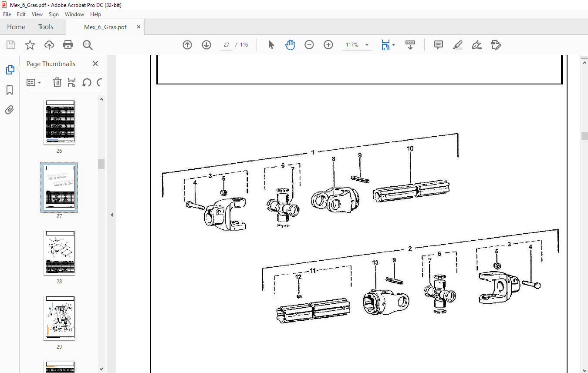Bookmark the file with the star icon
This screenshot has width=588, height=373.
30,45
